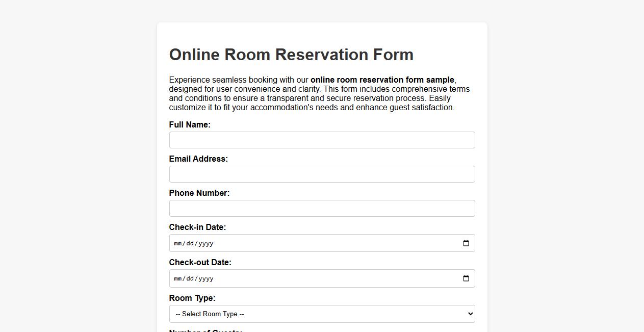This screenshot has width=644, height=332.
Task: Open the Check-in Date calendar picker icon
Action: [466, 243]
